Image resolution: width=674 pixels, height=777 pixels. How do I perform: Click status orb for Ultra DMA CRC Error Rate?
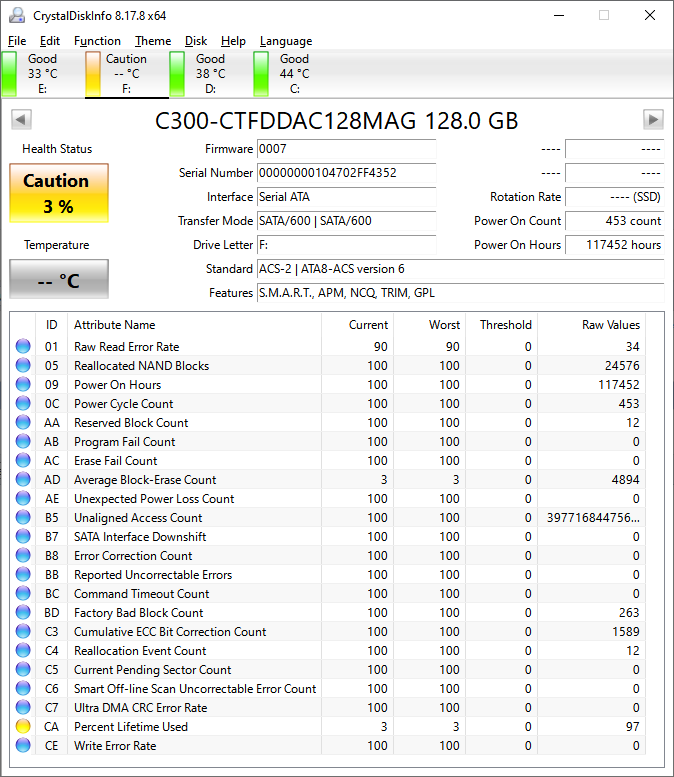[23, 707]
